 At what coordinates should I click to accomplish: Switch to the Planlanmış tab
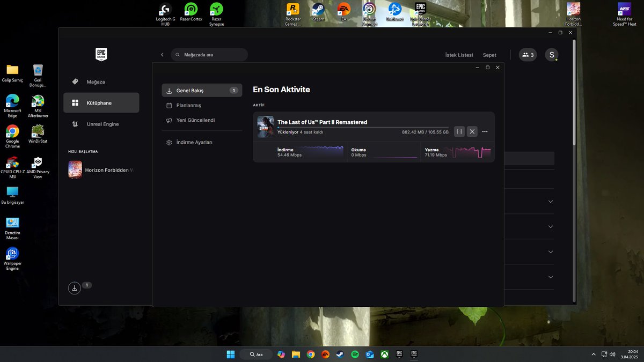coord(202,105)
